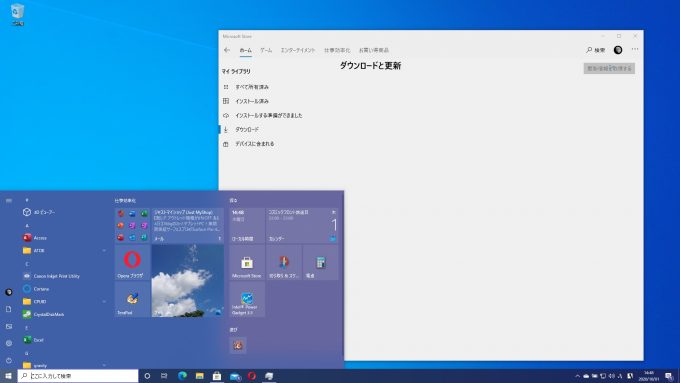
Task: Open Power options in Start rail
Action: pyautogui.click(x=9, y=360)
